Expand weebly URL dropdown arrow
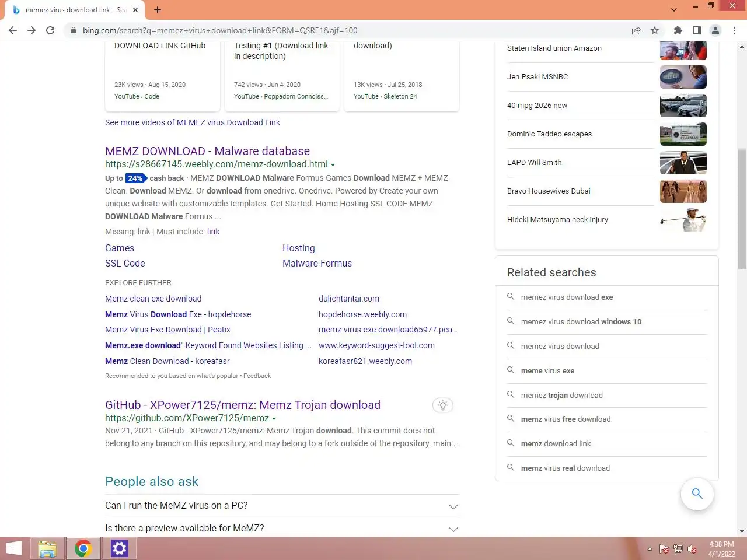This screenshot has width=747, height=560. click(x=333, y=165)
